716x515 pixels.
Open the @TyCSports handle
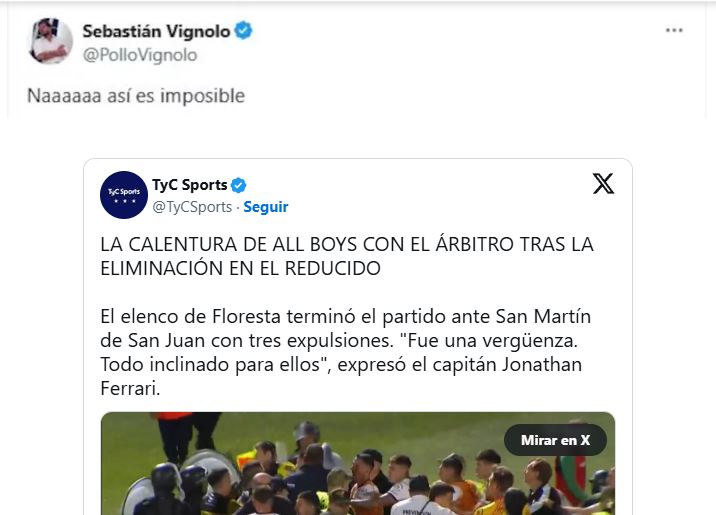(192, 207)
